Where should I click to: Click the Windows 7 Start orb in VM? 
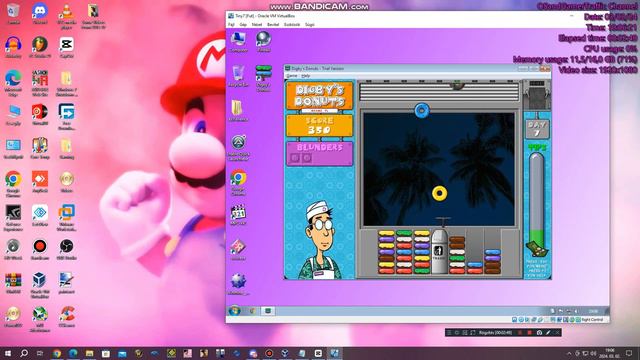234,311
